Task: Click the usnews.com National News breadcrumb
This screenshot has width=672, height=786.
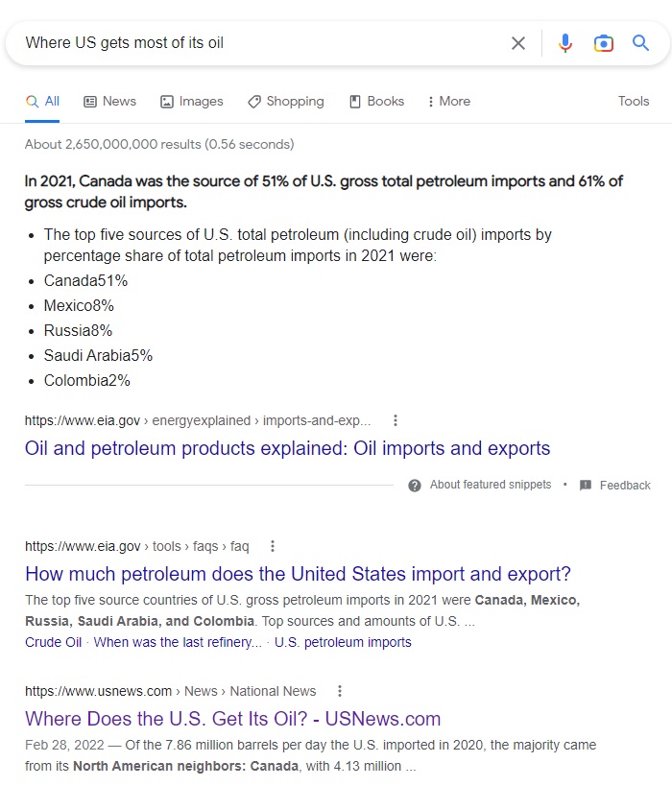Action: click(x=171, y=691)
